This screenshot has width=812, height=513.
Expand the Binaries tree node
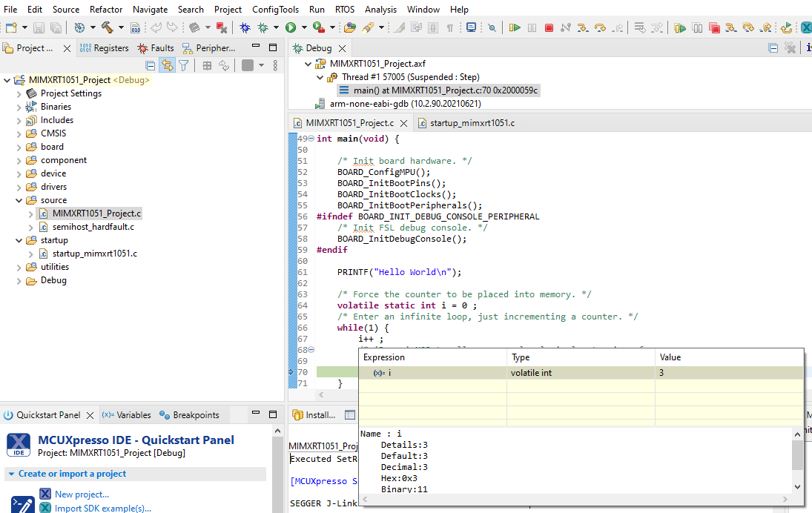tap(19, 107)
